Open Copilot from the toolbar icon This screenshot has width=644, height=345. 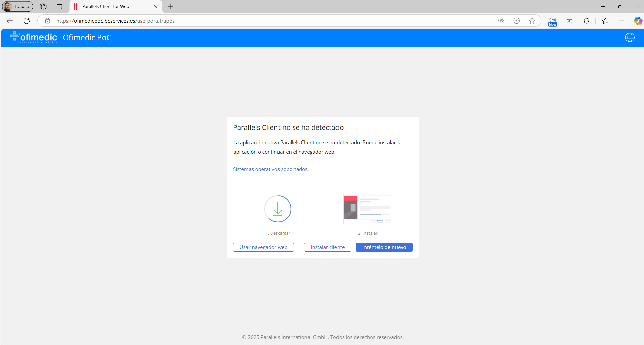(638, 21)
